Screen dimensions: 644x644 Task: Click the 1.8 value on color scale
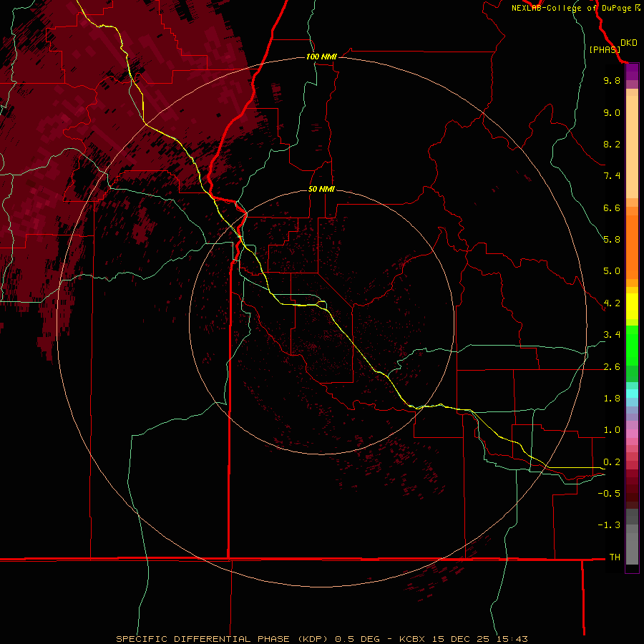612,399
